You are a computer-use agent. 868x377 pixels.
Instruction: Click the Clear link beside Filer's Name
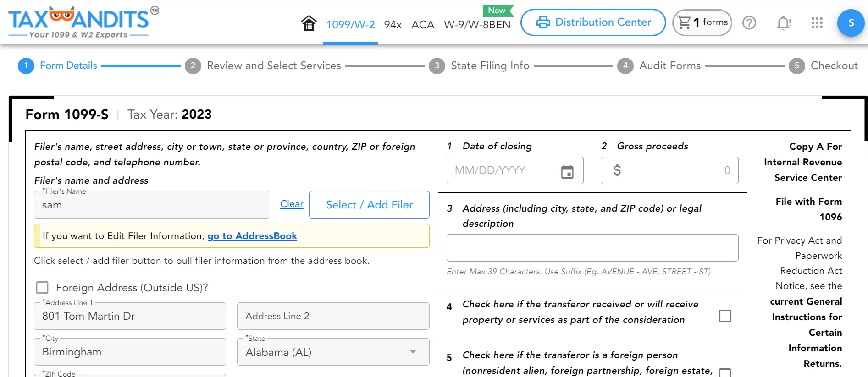(x=292, y=204)
